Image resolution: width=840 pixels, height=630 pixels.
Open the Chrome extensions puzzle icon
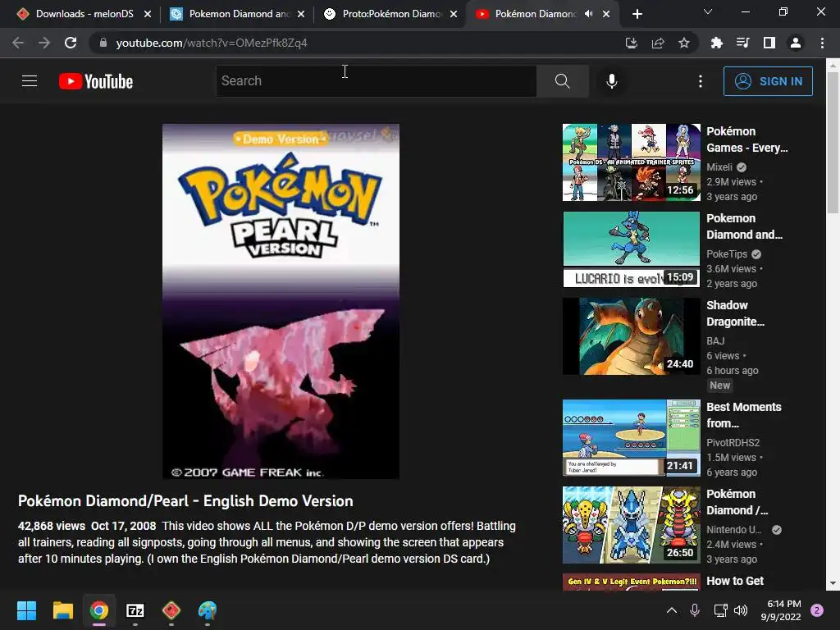coord(717,43)
